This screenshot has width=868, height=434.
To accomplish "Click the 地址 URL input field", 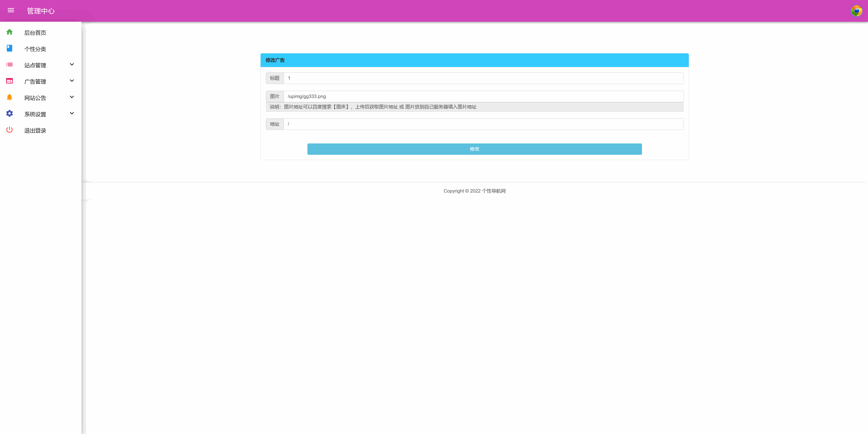I will (x=483, y=124).
